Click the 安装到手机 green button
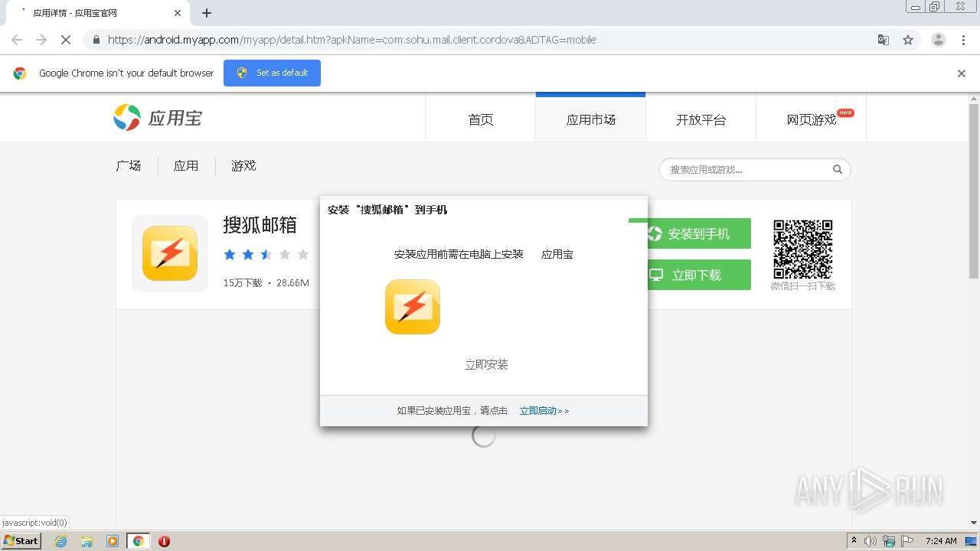This screenshot has width=980, height=551. pyautogui.click(x=698, y=233)
